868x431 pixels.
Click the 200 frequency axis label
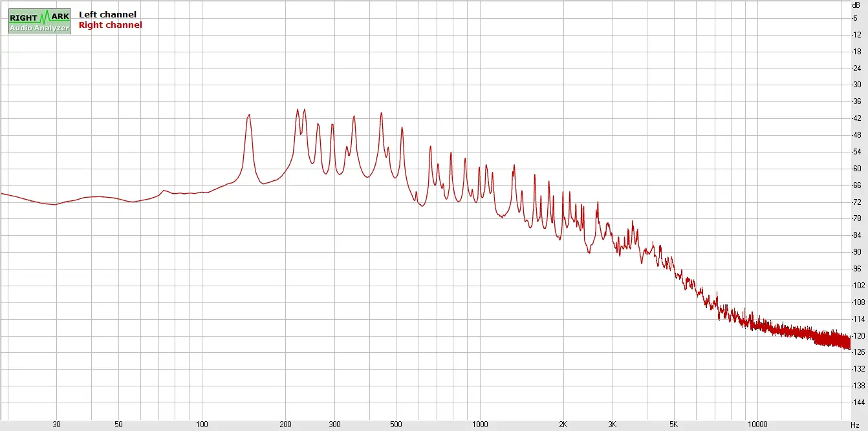(286, 425)
